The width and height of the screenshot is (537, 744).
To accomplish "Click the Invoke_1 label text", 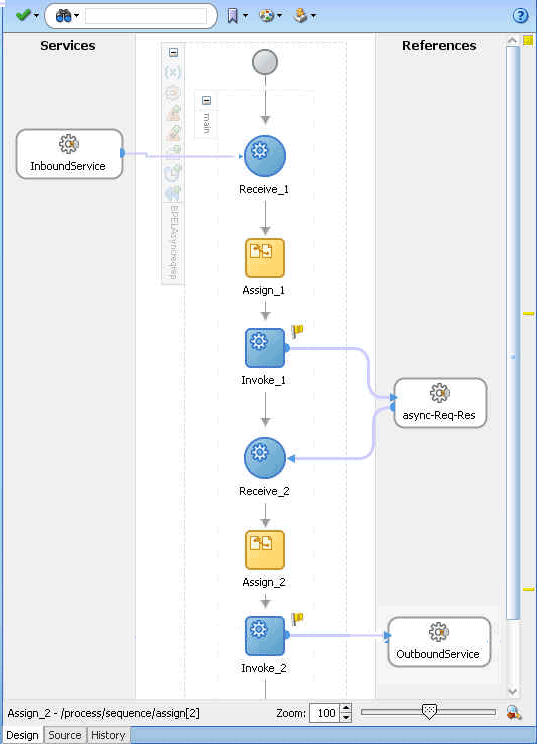I will click(263, 380).
